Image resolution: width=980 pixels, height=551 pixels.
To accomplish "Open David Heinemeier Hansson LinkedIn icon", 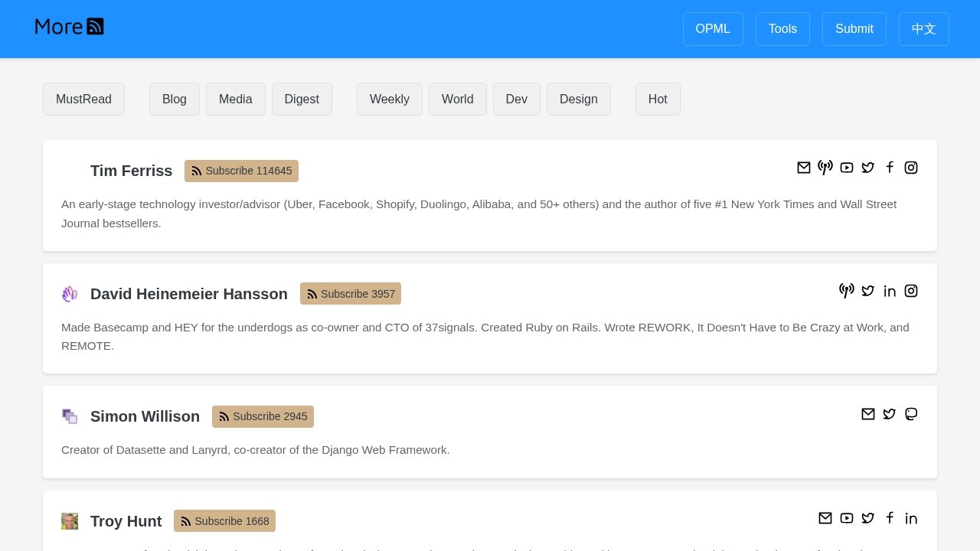I will (x=890, y=291).
